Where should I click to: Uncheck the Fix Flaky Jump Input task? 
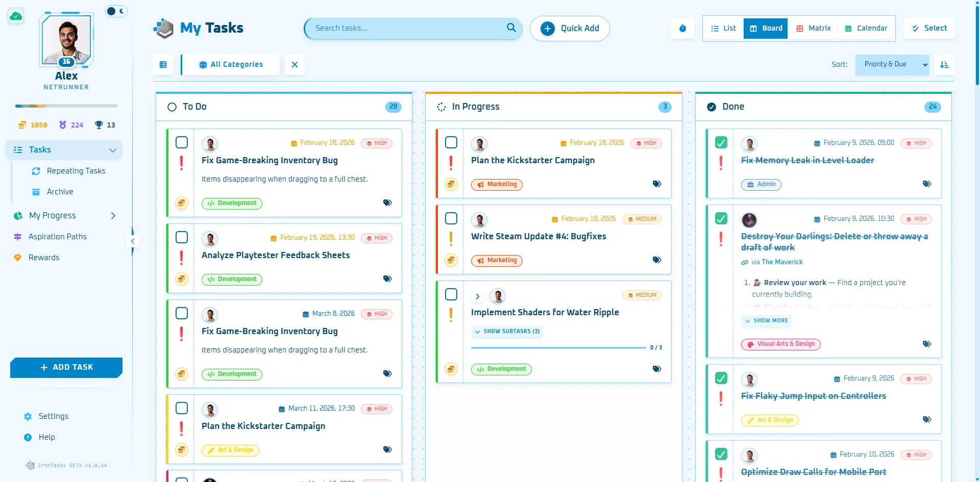click(721, 378)
